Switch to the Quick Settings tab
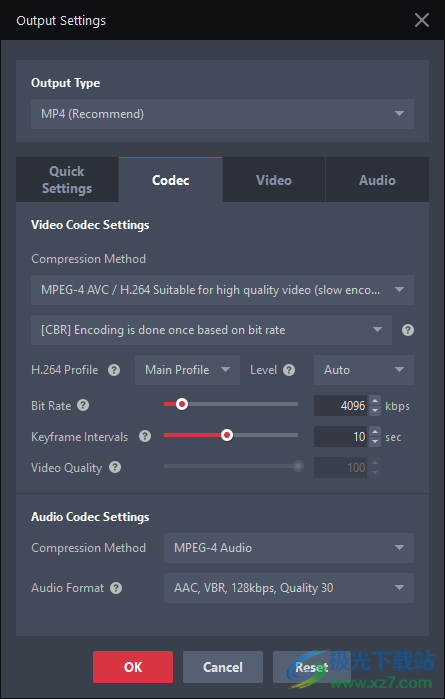The height and width of the screenshot is (699, 445). pos(67,180)
